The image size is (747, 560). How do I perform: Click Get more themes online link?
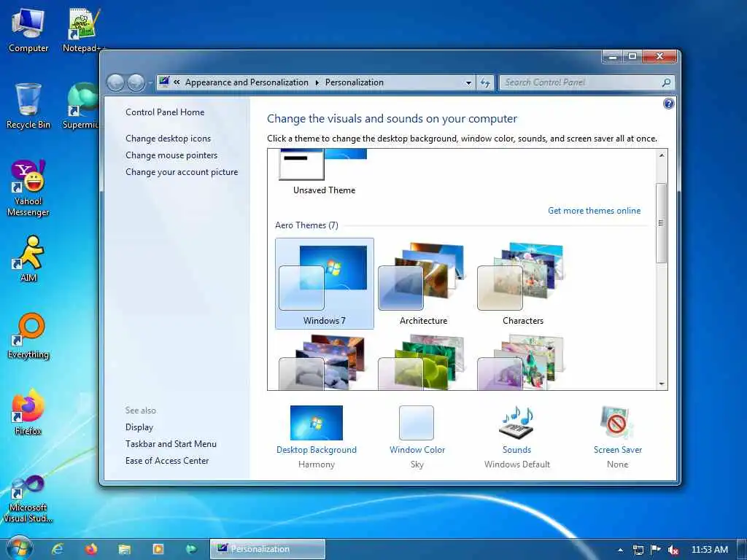[594, 211]
